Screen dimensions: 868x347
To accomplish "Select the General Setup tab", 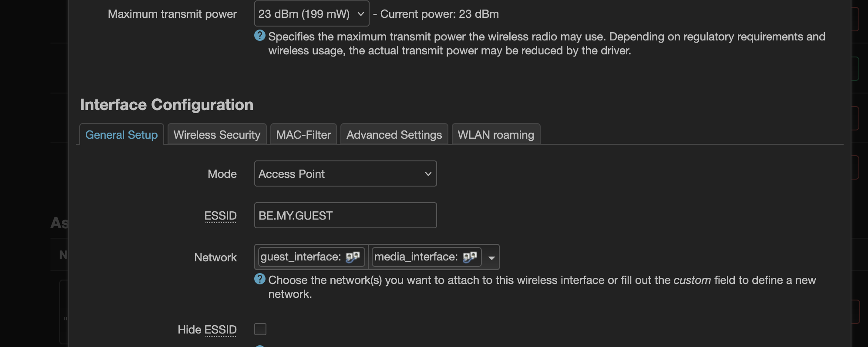I will click(x=121, y=134).
